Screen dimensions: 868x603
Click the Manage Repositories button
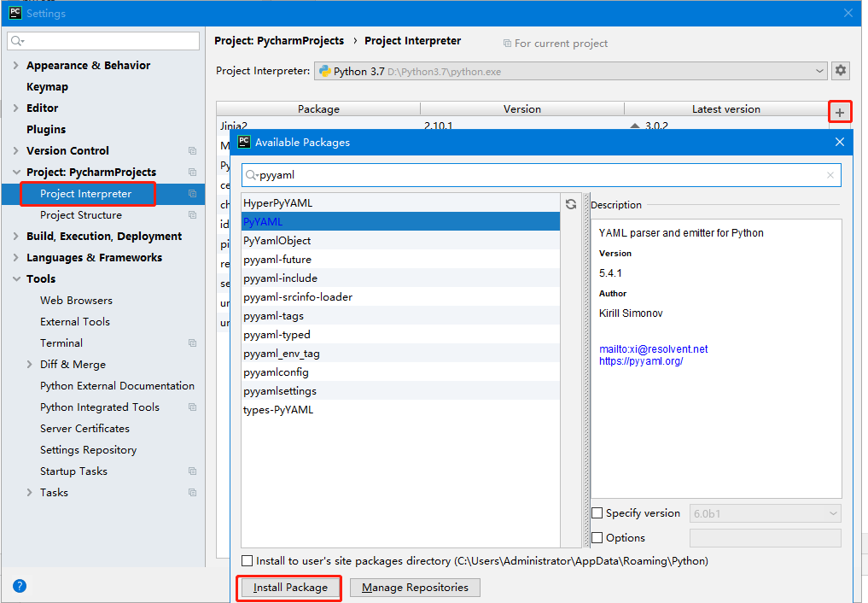coord(415,588)
